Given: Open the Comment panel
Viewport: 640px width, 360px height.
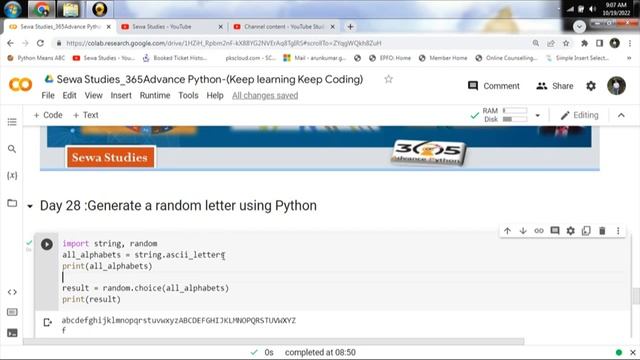Looking at the screenshot, I should (494, 86).
